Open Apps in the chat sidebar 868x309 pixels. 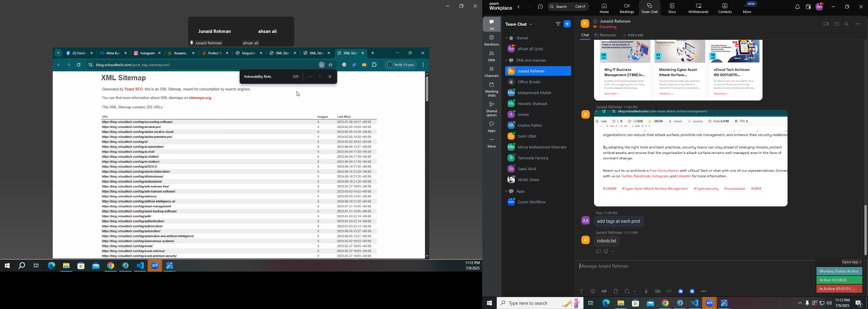pos(492,127)
